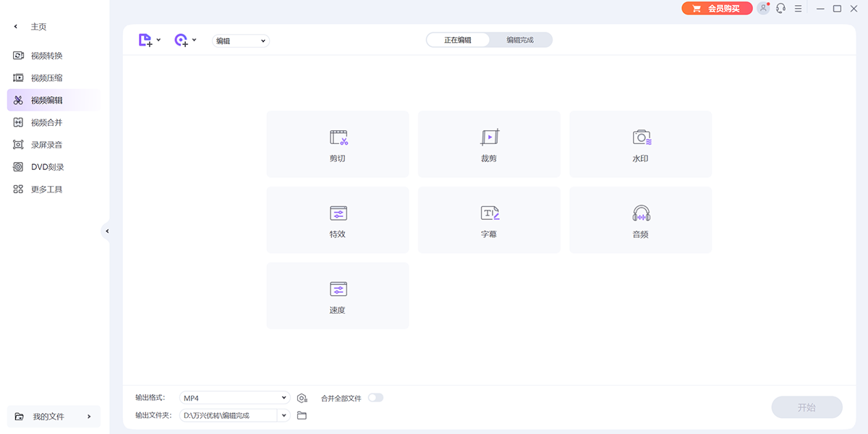This screenshot has width=868, height=434.
Task: Open the 水印 (watermark) tool
Action: pyautogui.click(x=640, y=144)
